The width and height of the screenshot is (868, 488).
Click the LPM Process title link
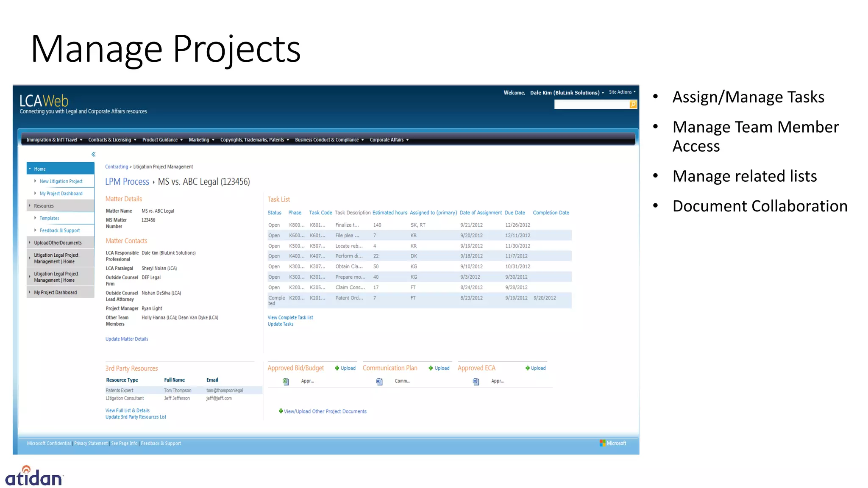click(x=127, y=182)
